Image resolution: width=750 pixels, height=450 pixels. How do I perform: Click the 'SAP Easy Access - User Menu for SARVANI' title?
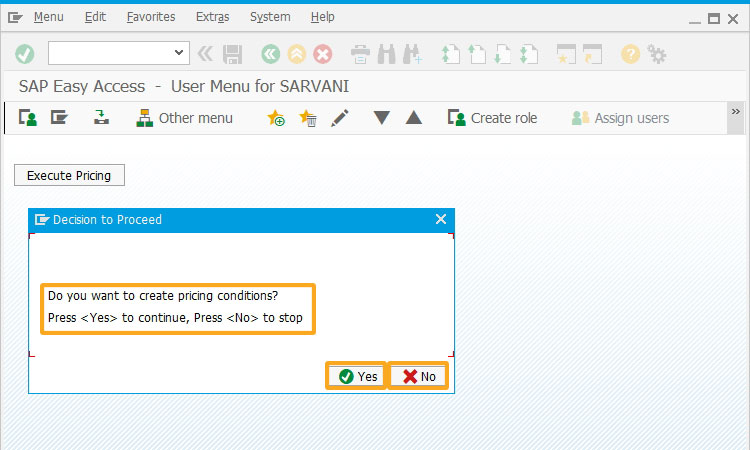point(184,87)
